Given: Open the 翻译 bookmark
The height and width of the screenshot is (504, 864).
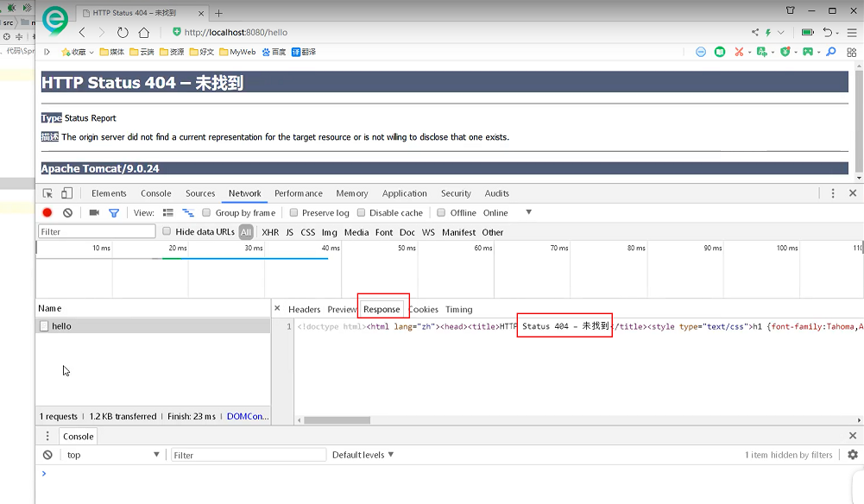Looking at the screenshot, I should [x=304, y=52].
